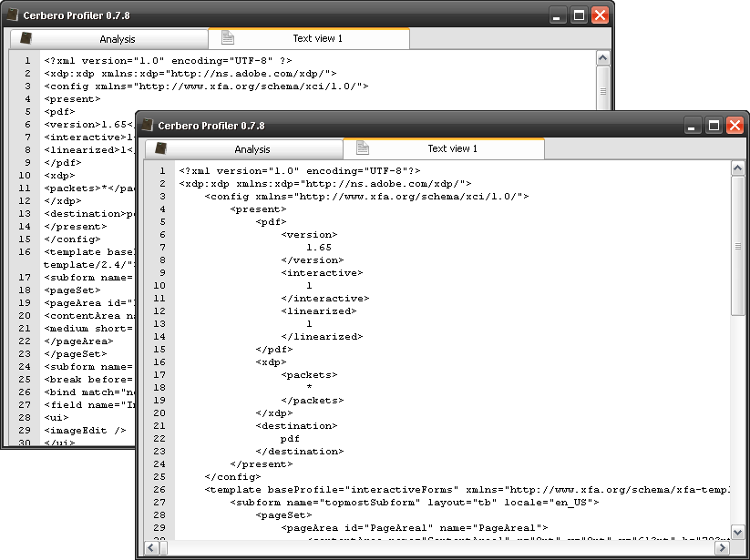Click the xml version line in back window
This screenshot has height=560, width=750.
[168, 61]
